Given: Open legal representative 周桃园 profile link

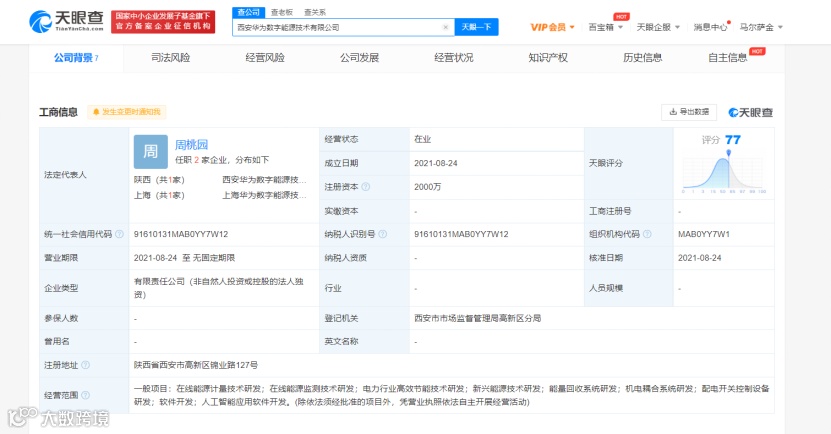Looking at the screenshot, I should click(x=191, y=145).
